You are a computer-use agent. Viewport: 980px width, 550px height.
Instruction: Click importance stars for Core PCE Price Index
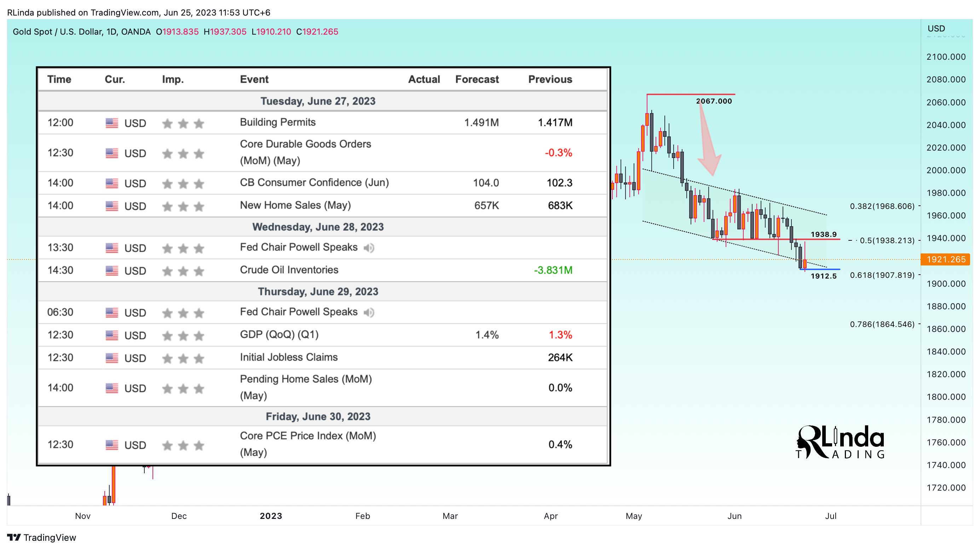(x=183, y=445)
